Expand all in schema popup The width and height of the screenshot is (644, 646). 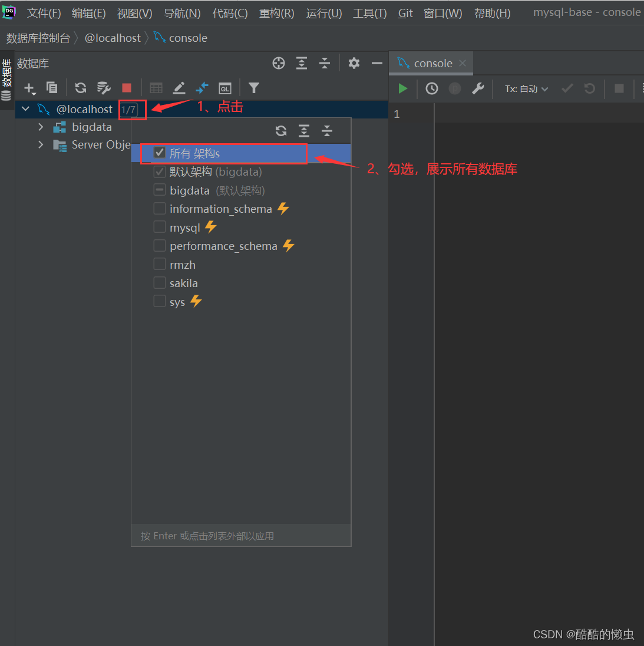304,131
